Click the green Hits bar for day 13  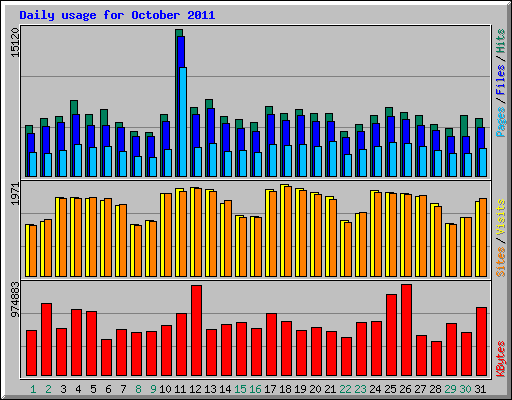click(207, 138)
